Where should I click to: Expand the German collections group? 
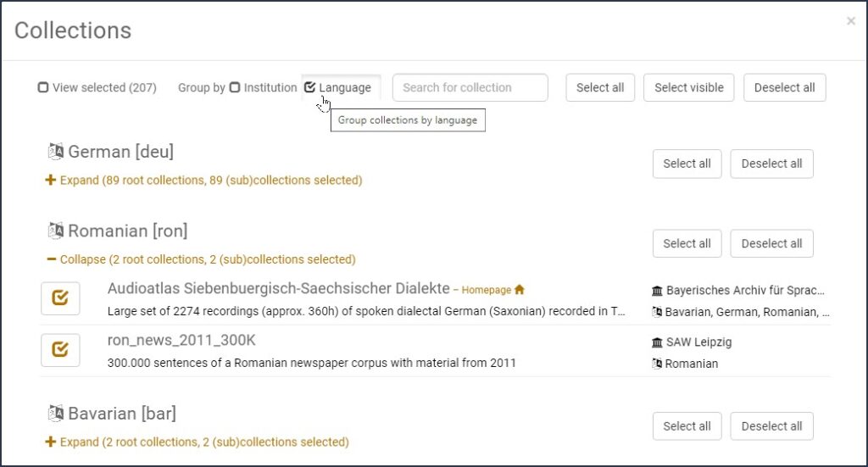[x=203, y=181]
